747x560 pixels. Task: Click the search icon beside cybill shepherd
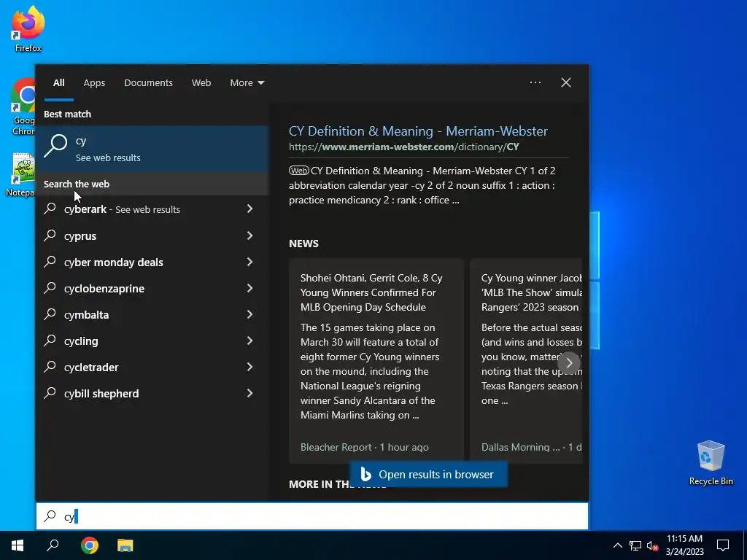click(50, 393)
